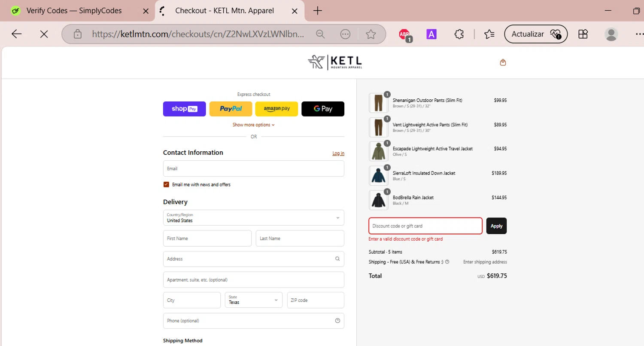Click the Phone (optional) field
The height and width of the screenshot is (346, 644).
253,321
